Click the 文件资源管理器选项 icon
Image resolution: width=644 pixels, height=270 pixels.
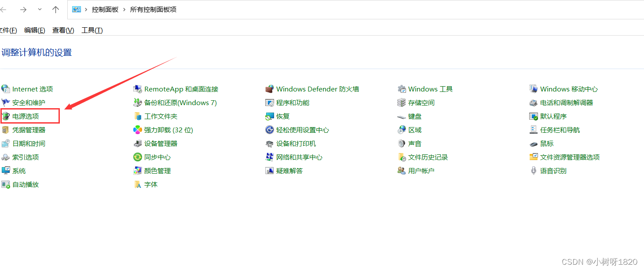coord(534,157)
